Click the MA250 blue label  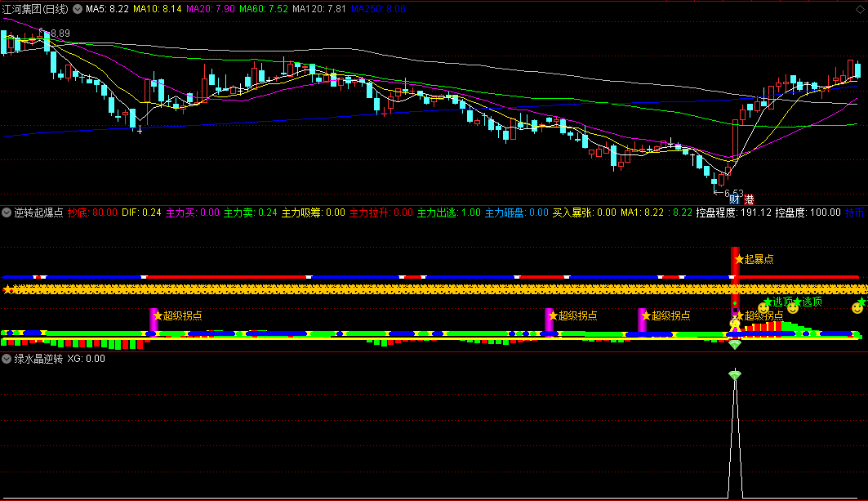pos(378,9)
